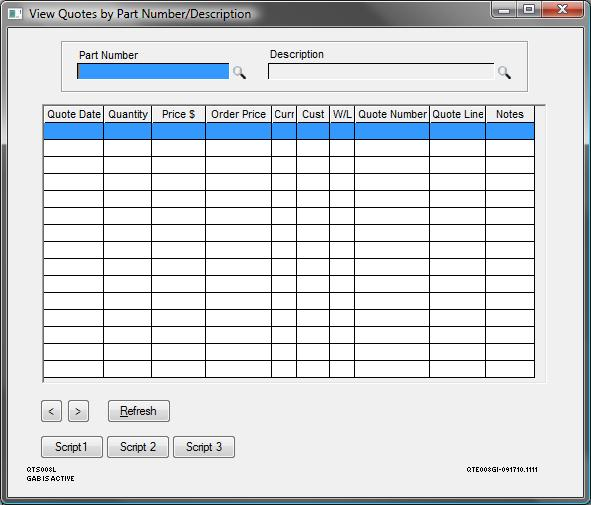Go to next page with > button
Image resolution: width=591 pixels, height=505 pixels.
click(78, 411)
